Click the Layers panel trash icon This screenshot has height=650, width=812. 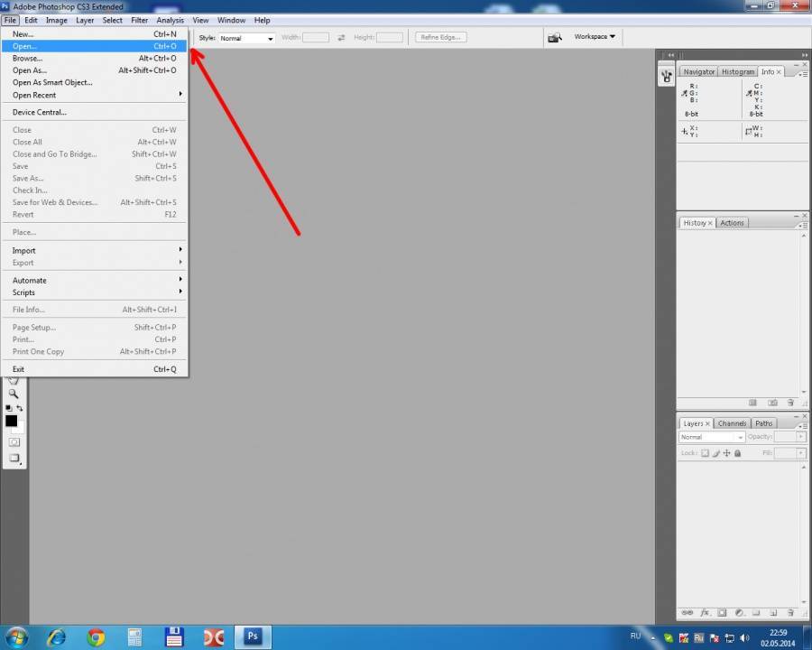coord(790,612)
